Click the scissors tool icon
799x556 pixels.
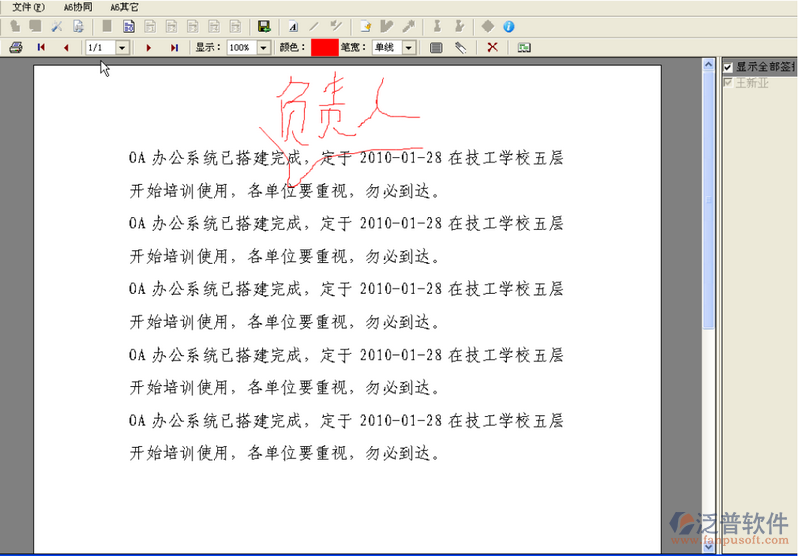tap(57, 26)
